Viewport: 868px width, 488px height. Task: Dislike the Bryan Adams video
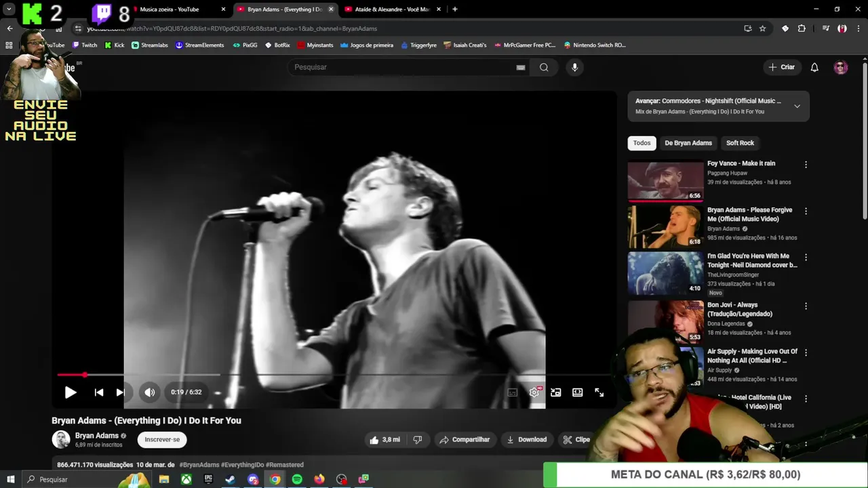point(418,440)
